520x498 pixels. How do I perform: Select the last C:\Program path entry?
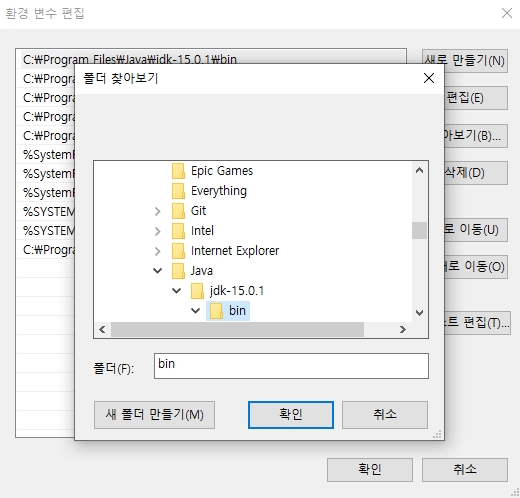coord(47,250)
